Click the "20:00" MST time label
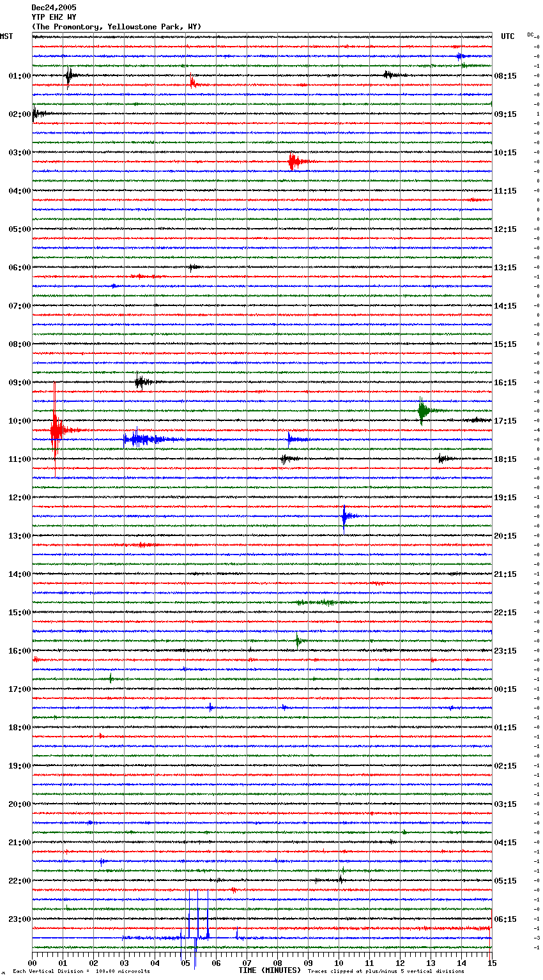Image resolution: width=543 pixels, height=980 pixels. (x=19, y=804)
